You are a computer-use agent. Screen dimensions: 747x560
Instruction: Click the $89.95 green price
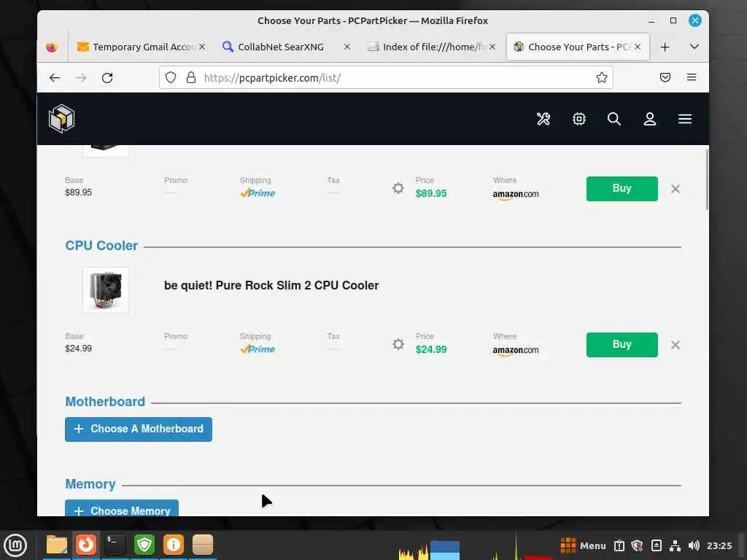[431, 193]
